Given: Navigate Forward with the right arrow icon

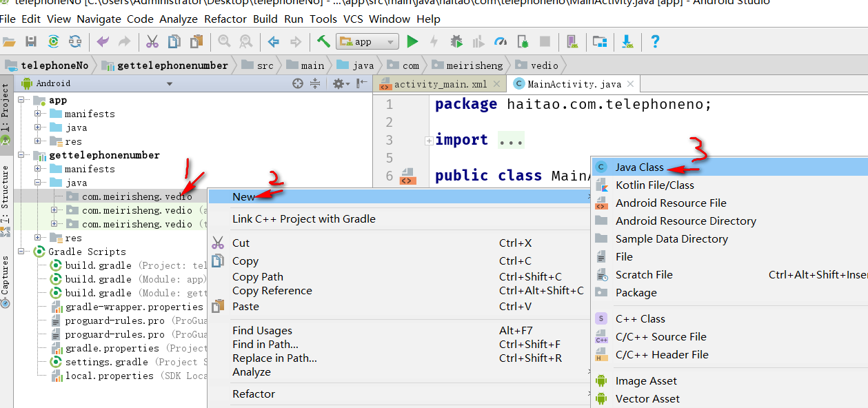Looking at the screenshot, I should point(296,42).
